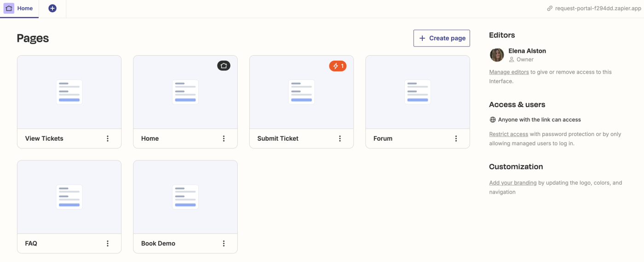Open the View Tickets page thumbnail
Viewport: 644px width, 262px height.
point(69,92)
